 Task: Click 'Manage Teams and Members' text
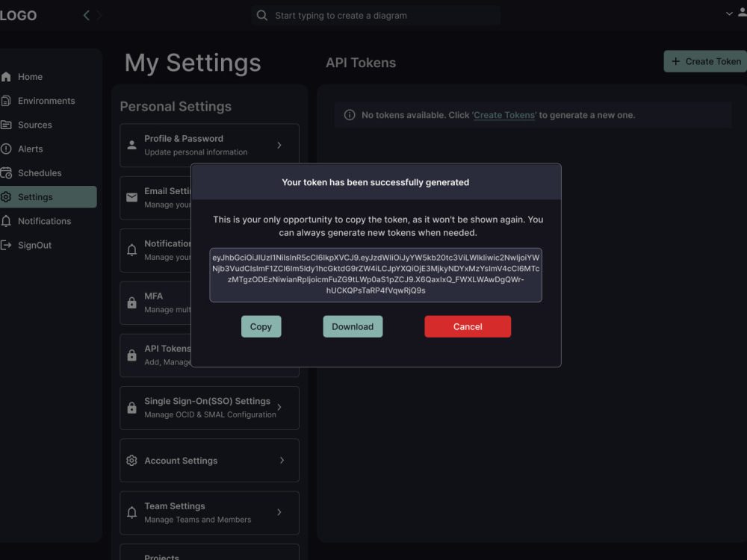[x=198, y=520]
